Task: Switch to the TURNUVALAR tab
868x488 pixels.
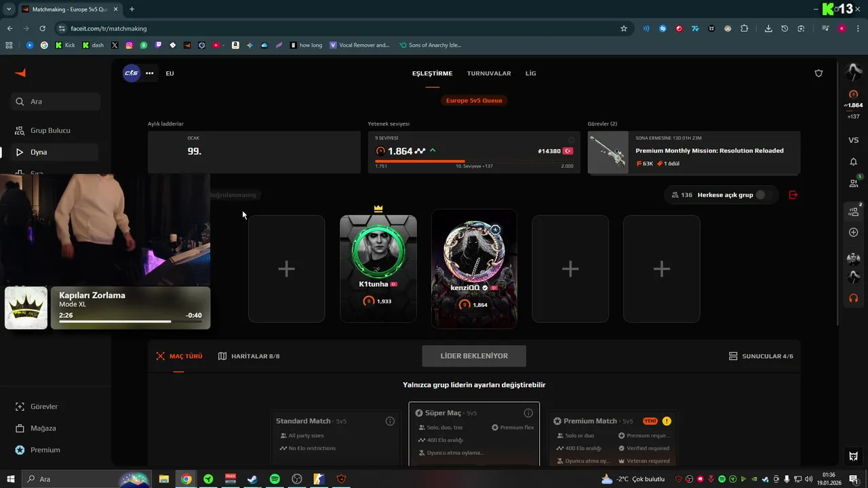Action: [x=489, y=73]
